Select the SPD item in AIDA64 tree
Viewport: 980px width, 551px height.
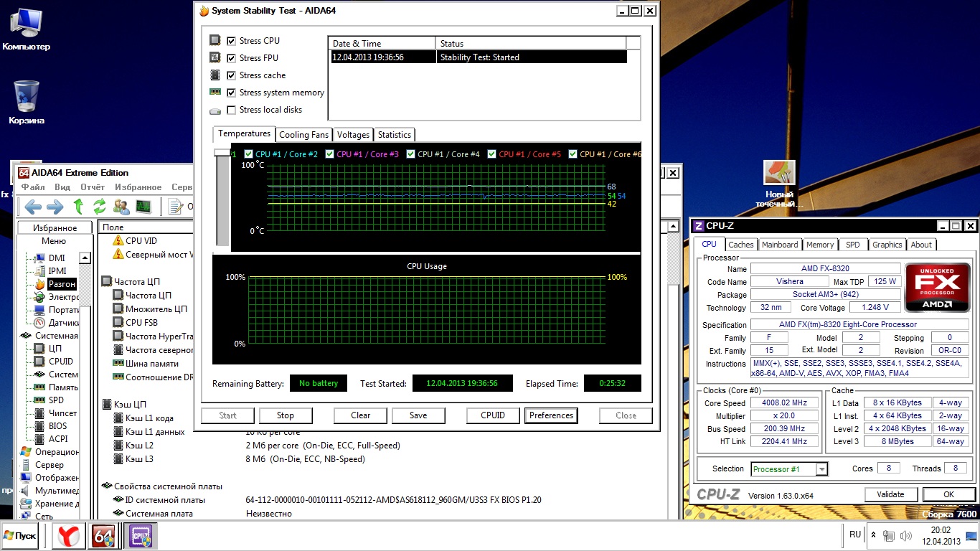point(56,400)
